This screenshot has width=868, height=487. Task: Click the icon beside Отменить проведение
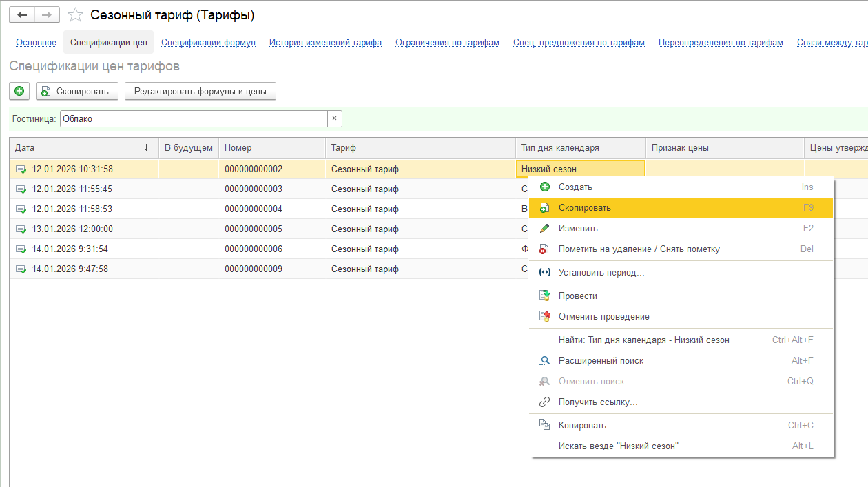(x=545, y=316)
